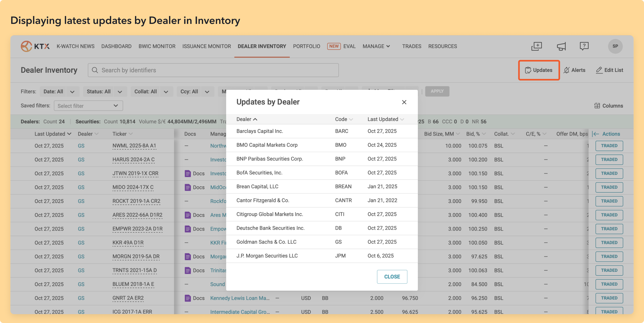Expand the Date: All filter dropdown
Viewport: 644px width, 323px height.
point(72,92)
